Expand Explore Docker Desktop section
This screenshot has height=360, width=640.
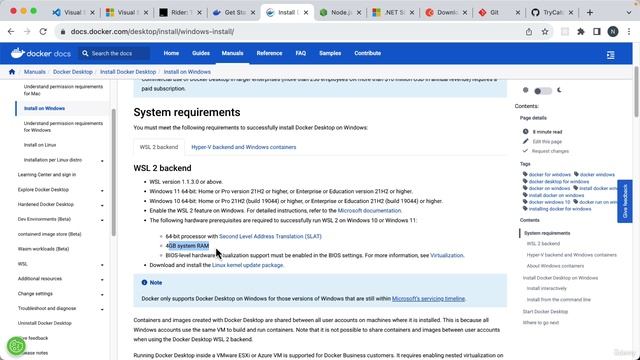point(102,190)
